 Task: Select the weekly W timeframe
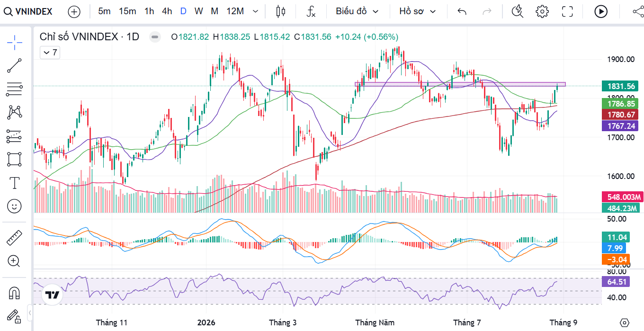198,11
